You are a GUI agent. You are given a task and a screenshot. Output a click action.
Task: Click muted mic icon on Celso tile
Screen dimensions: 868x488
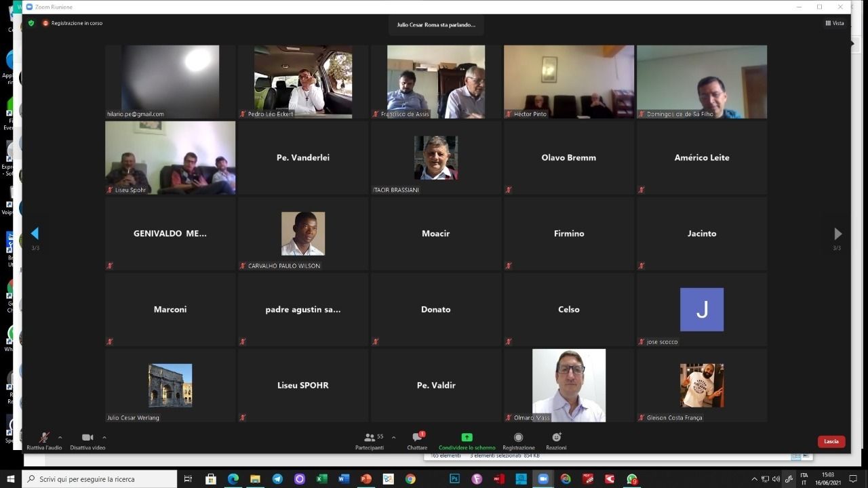[x=509, y=342]
